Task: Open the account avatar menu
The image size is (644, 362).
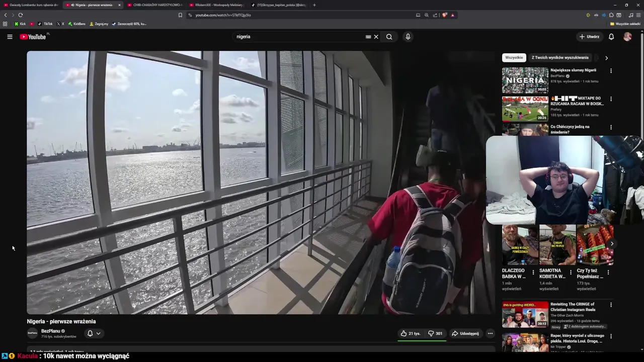Action: click(x=627, y=37)
